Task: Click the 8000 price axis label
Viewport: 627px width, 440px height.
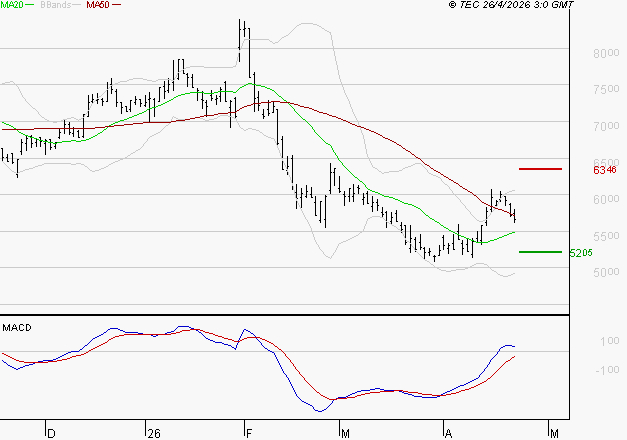Action: click(606, 53)
